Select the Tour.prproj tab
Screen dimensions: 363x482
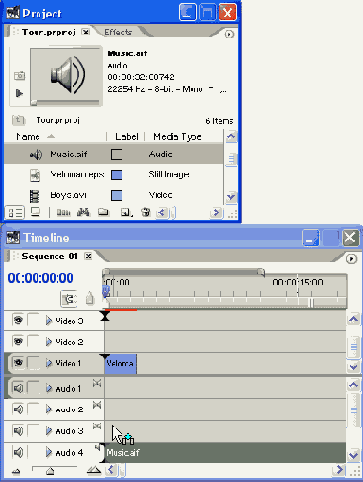click(x=48, y=32)
